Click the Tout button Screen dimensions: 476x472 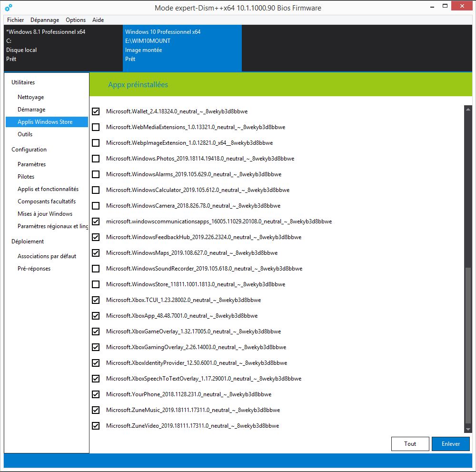[410, 443]
